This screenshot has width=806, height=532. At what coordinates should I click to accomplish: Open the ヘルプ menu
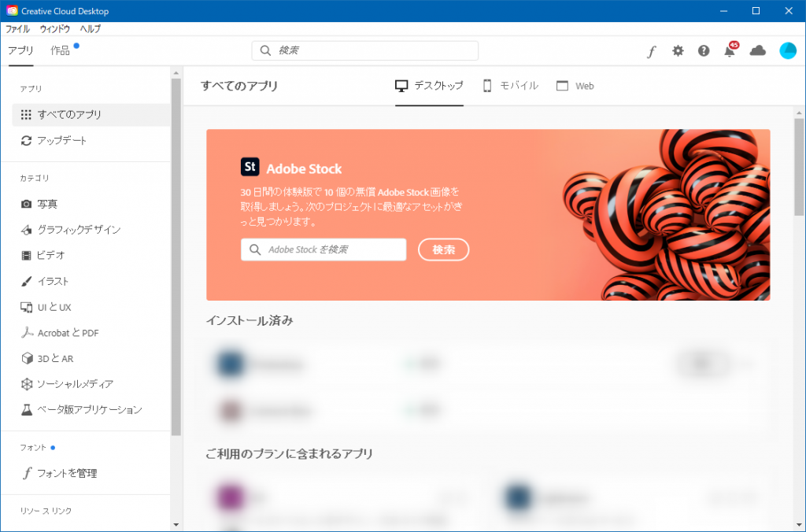90,29
